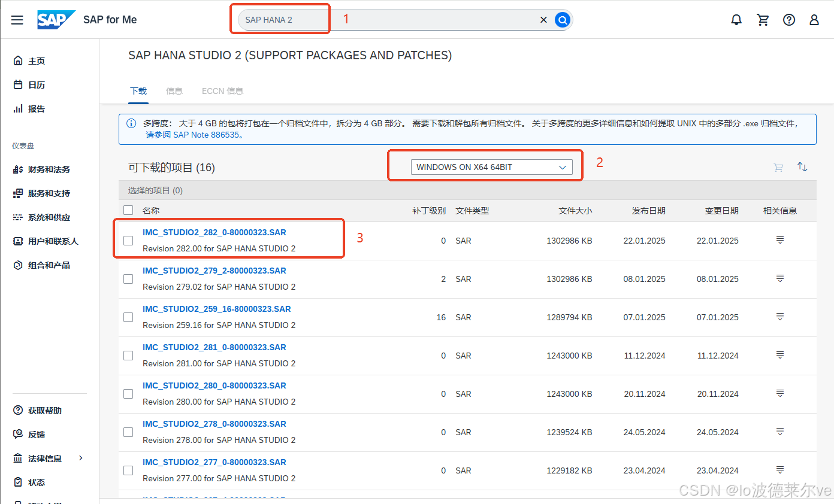
Task: Click the 文件大小 column header
Action: 575,211
